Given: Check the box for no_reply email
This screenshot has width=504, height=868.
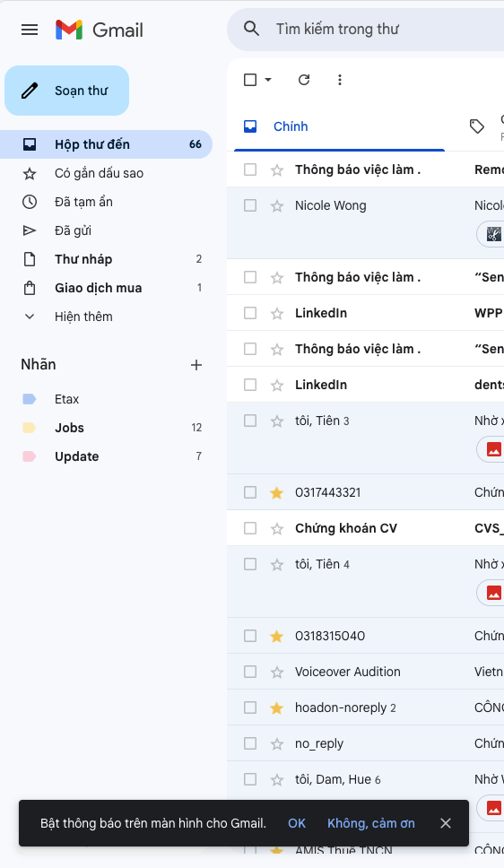Looking at the screenshot, I should 250,743.
